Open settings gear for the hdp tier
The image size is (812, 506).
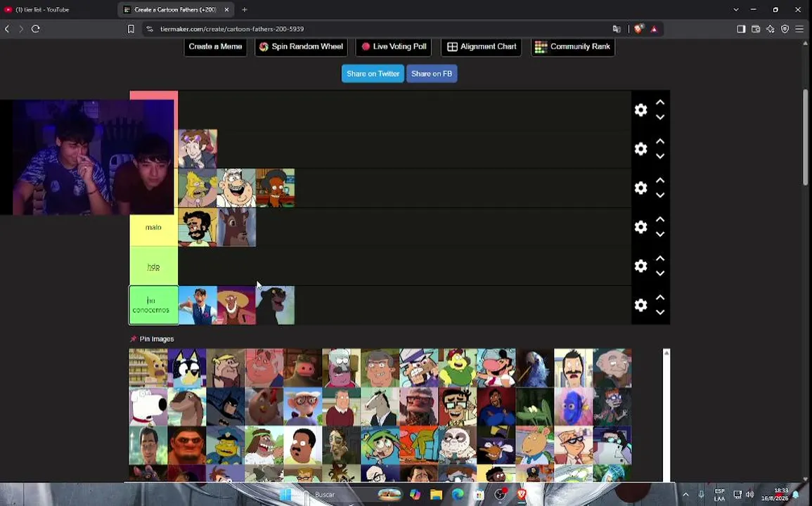[x=640, y=266]
